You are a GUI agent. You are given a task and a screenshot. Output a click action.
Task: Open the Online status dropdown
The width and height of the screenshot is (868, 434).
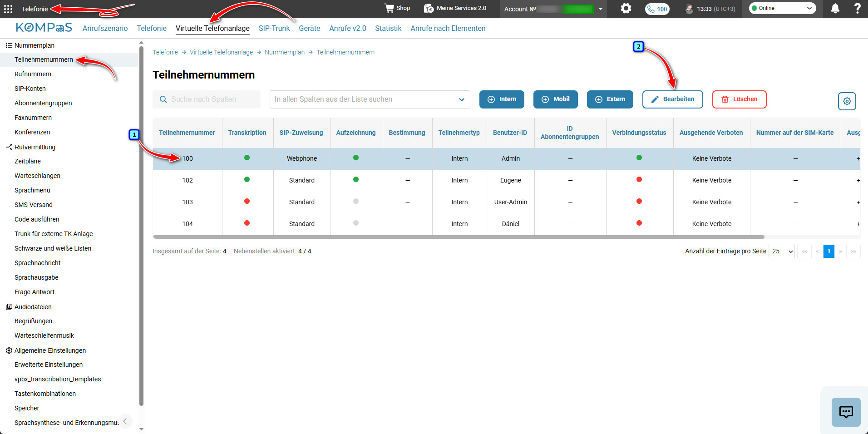tap(782, 8)
